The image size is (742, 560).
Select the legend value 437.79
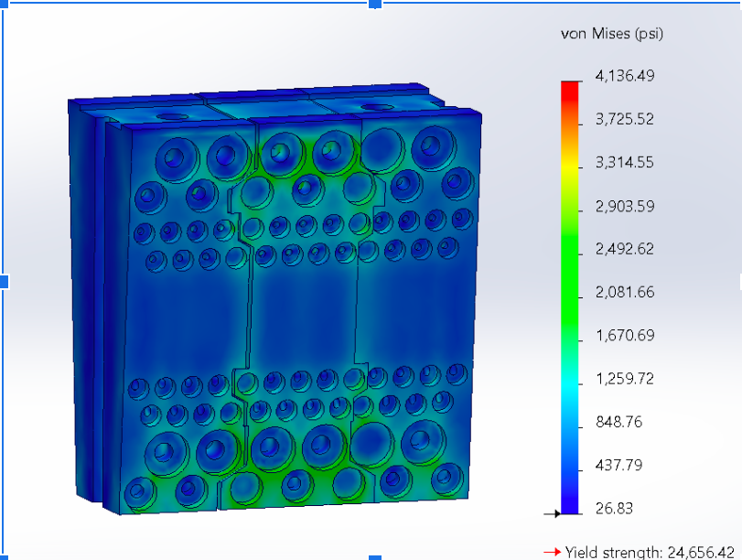point(619,465)
